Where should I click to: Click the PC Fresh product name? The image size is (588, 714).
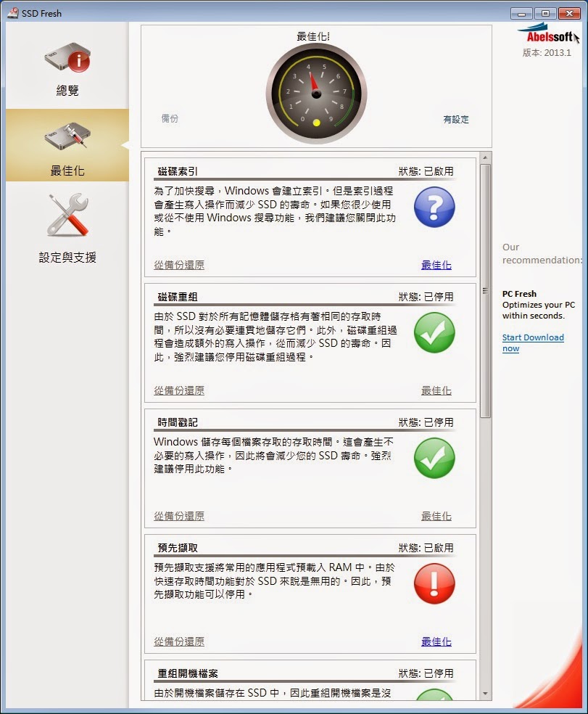pos(519,294)
